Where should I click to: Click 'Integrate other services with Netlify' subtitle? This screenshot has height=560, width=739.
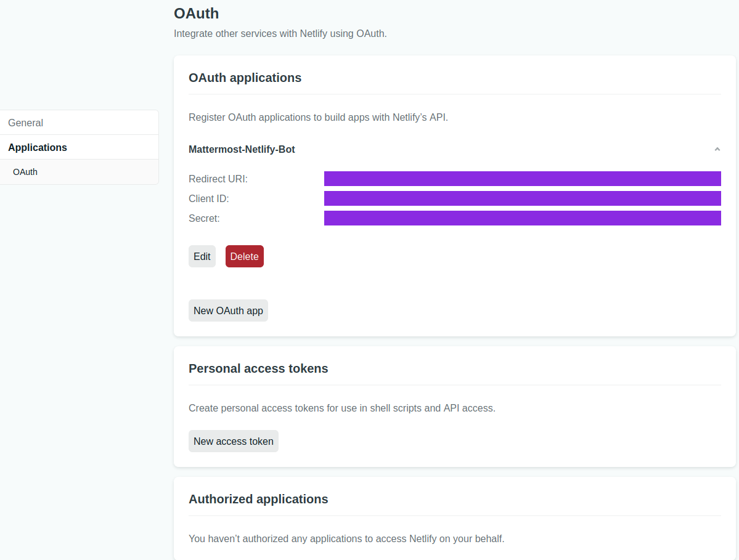(x=280, y=33)
